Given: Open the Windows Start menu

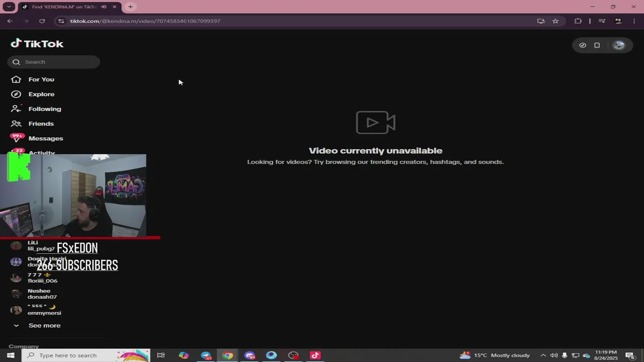Looking at the screenshot, I should point(10,355).
